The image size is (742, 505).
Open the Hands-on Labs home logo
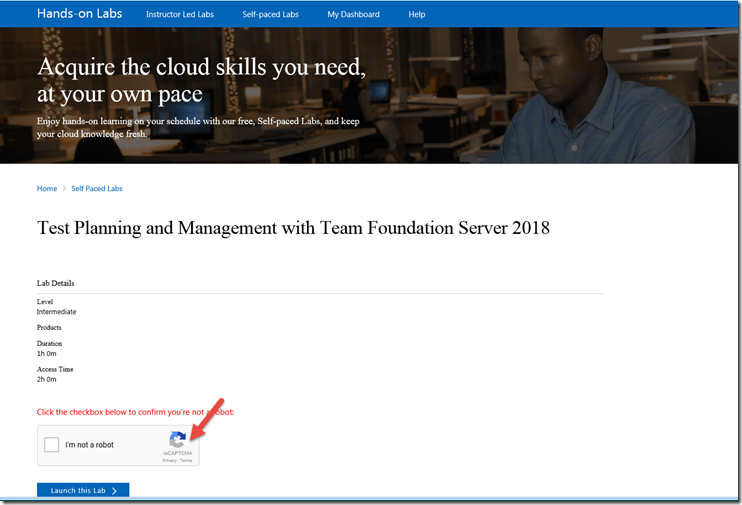80,14
